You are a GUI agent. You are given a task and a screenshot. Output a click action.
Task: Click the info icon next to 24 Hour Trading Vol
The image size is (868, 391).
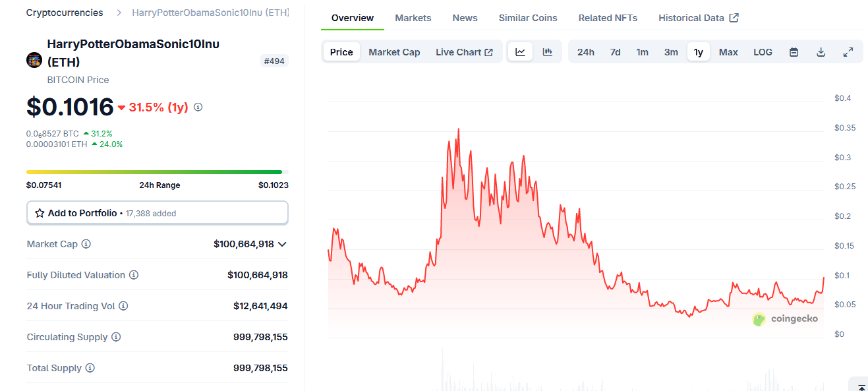(123, 306)
